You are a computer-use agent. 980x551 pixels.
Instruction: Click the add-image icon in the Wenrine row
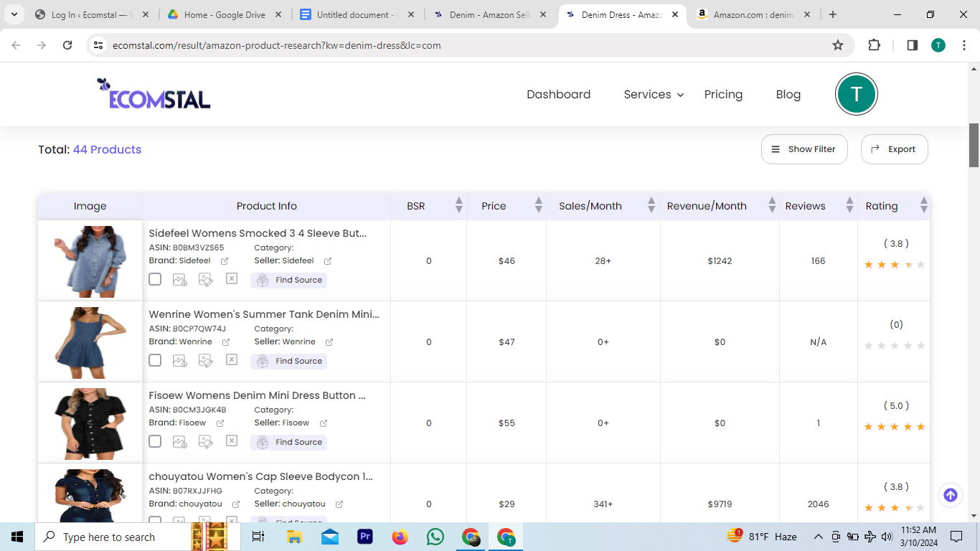point(180,361)
